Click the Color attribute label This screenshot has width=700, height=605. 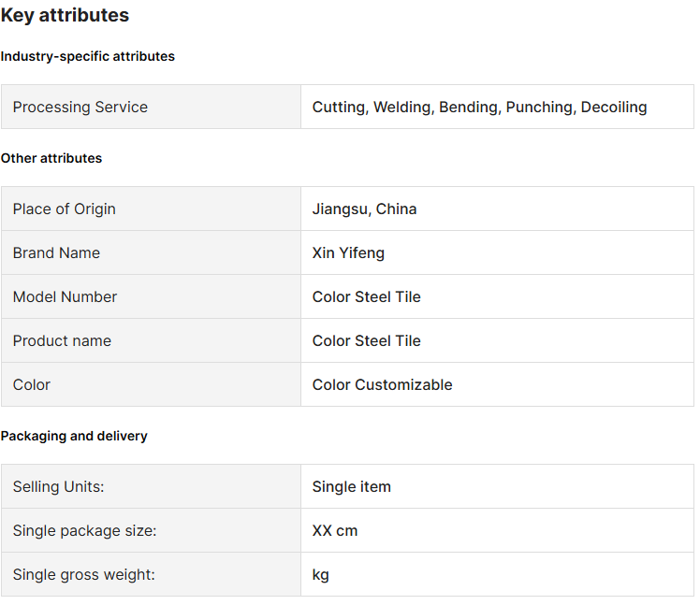point(32,384)
